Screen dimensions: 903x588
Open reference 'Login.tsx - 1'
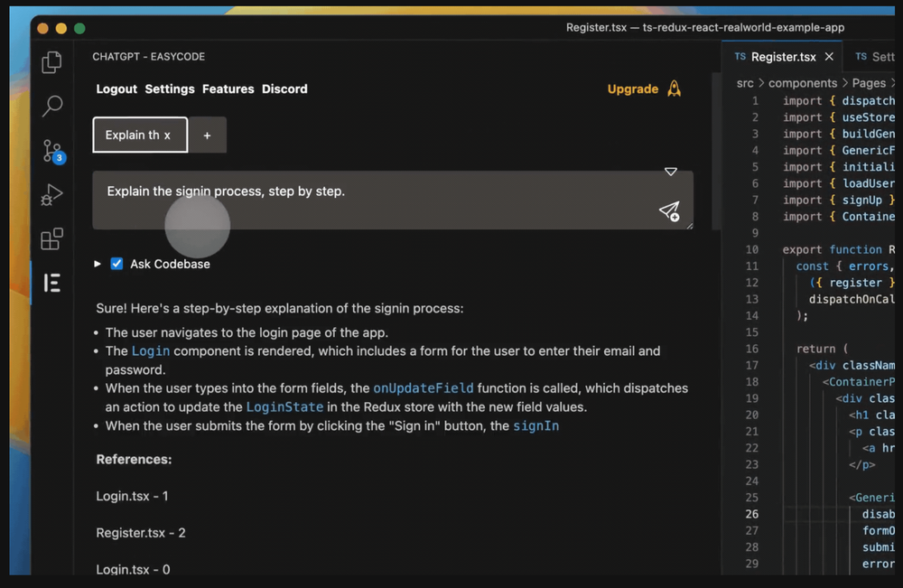click(132, 496)
